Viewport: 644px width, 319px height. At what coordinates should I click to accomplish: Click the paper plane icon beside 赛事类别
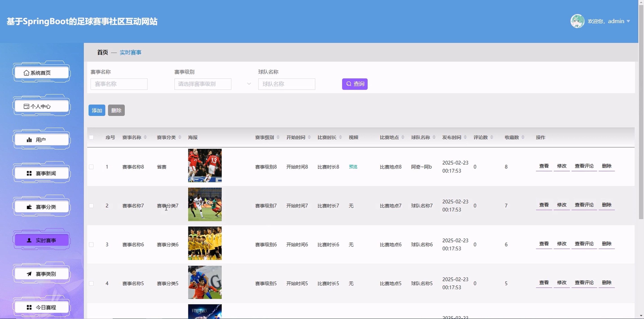[29, 274]
